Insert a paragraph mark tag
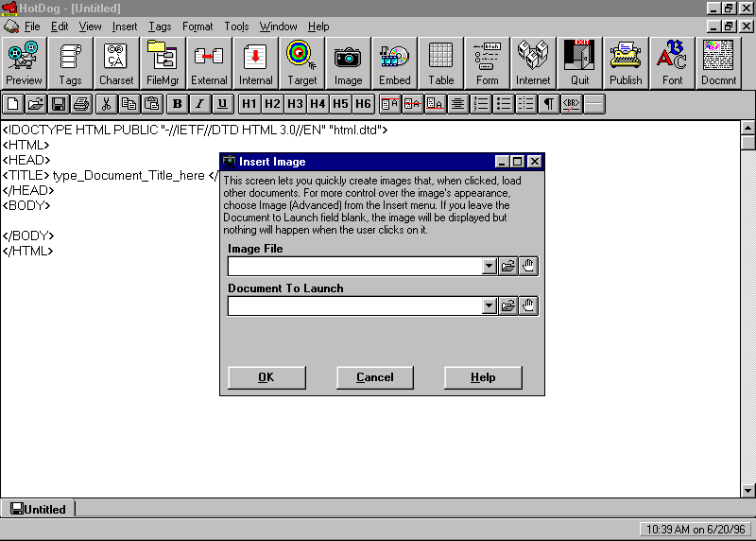The image size is (756, 541). point(549,104)
